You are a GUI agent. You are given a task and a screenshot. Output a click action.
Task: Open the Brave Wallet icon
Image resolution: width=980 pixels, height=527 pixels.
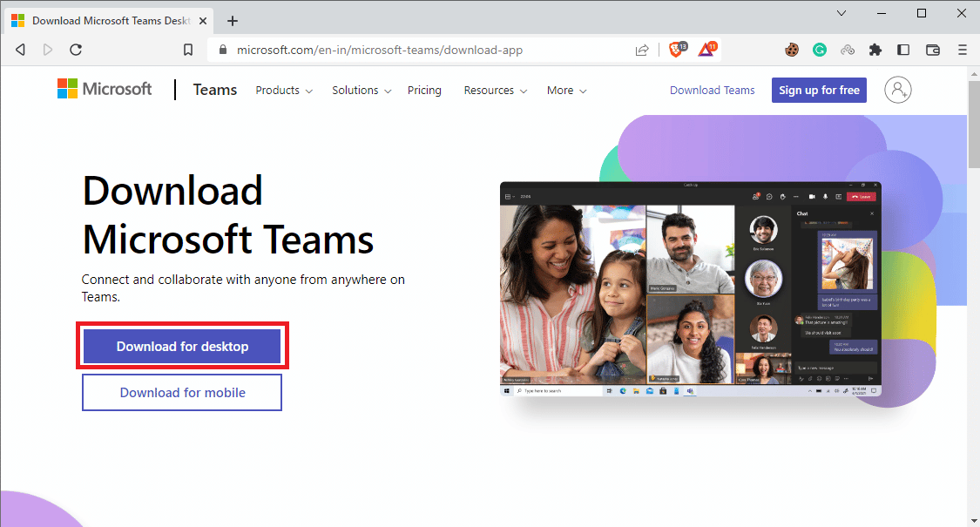(933, 50)
